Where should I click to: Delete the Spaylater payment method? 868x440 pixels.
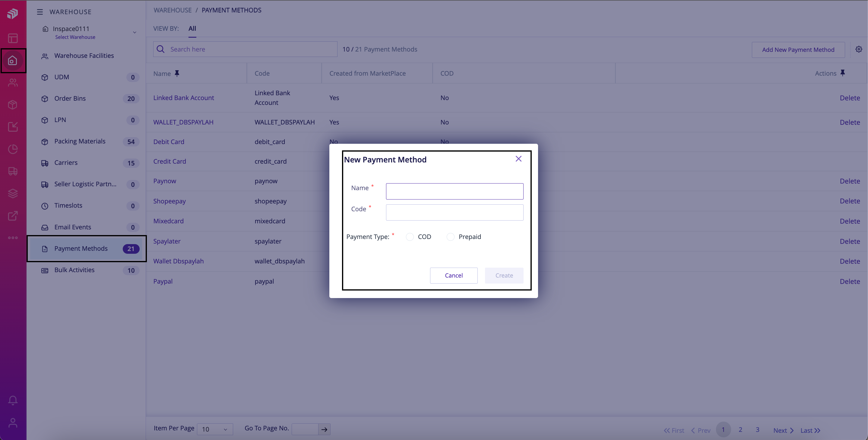pyautogui.click(x=850, y=241)
